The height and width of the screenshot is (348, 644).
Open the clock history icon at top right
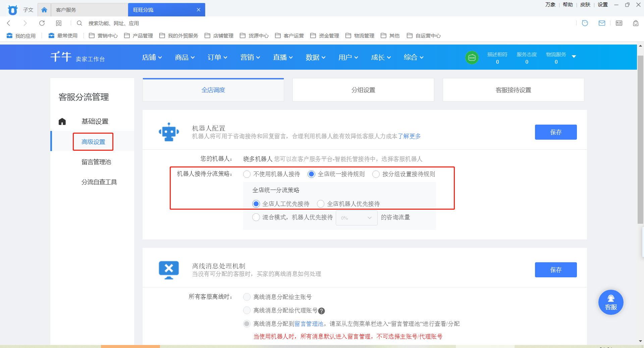coord(585,23)
